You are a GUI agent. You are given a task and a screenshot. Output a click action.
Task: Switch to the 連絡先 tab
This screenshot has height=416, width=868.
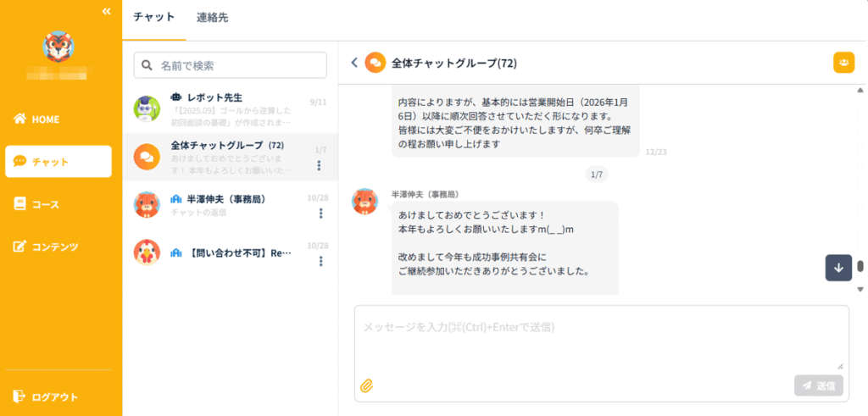(x=212, y=17)
